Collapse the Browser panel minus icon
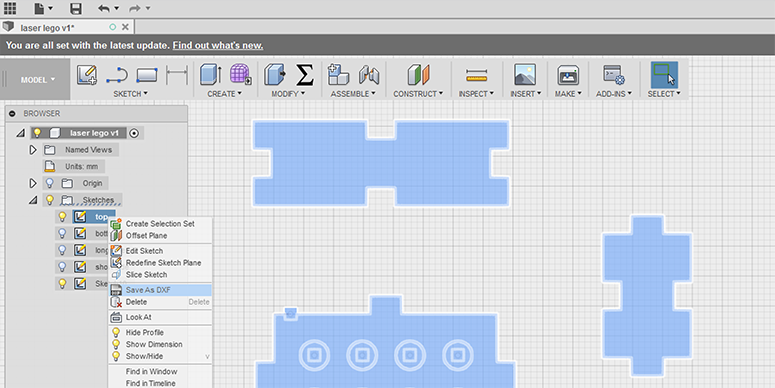 click(x=12, y=114)
